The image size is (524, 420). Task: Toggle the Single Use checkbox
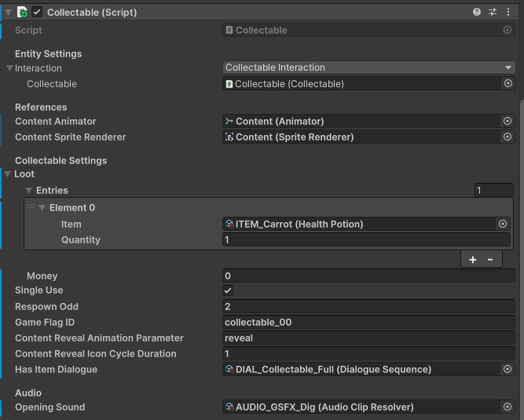tap(228, 290)
